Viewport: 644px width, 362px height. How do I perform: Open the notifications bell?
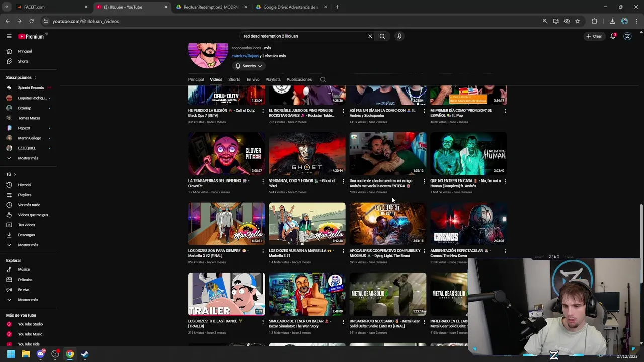[x=613, y=36]
